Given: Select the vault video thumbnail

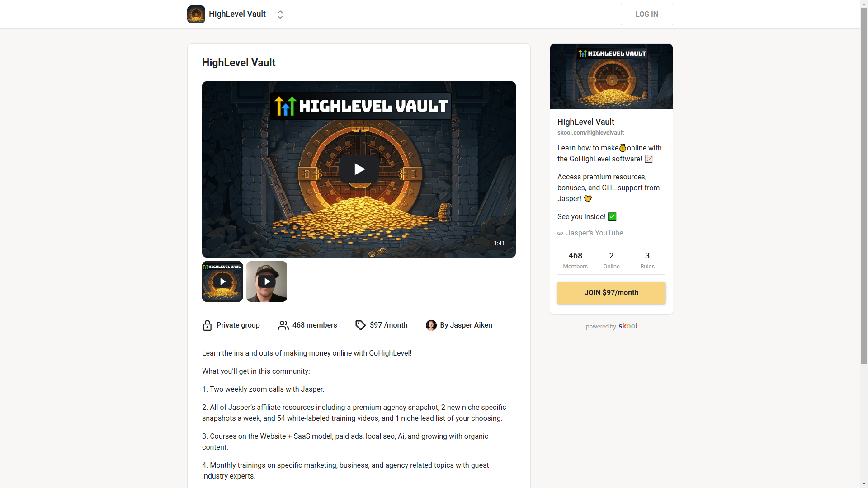Looking at the screenshot, I should click(222, 282).
